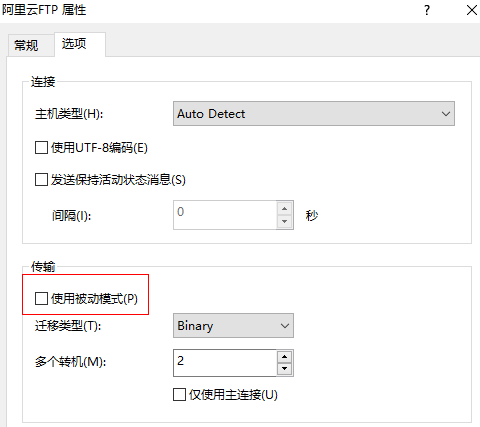Screen dimensions: 480x427
Task: Decrease 间隔 value with down arrow
Action: pos(284,221)
